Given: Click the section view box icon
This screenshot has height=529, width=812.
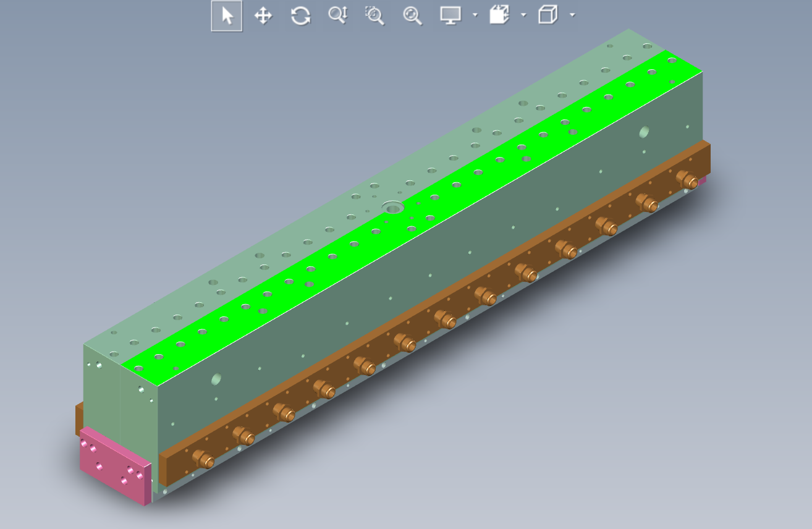Looking at the screenshot, I should [x=499, y=15].
